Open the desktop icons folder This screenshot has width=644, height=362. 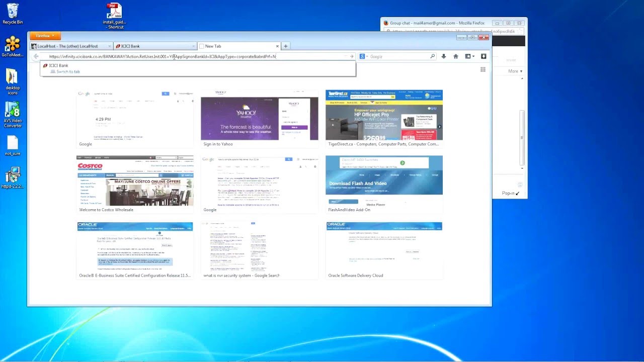[x=13, y=82]
